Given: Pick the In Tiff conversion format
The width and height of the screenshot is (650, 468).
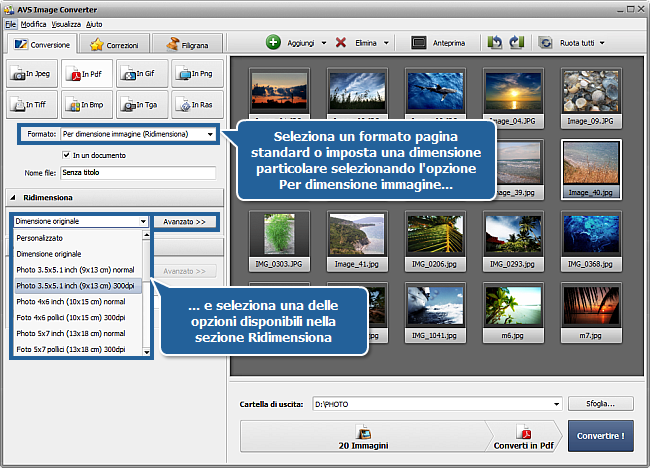Looking at the screenshot, I should point(31,103).
